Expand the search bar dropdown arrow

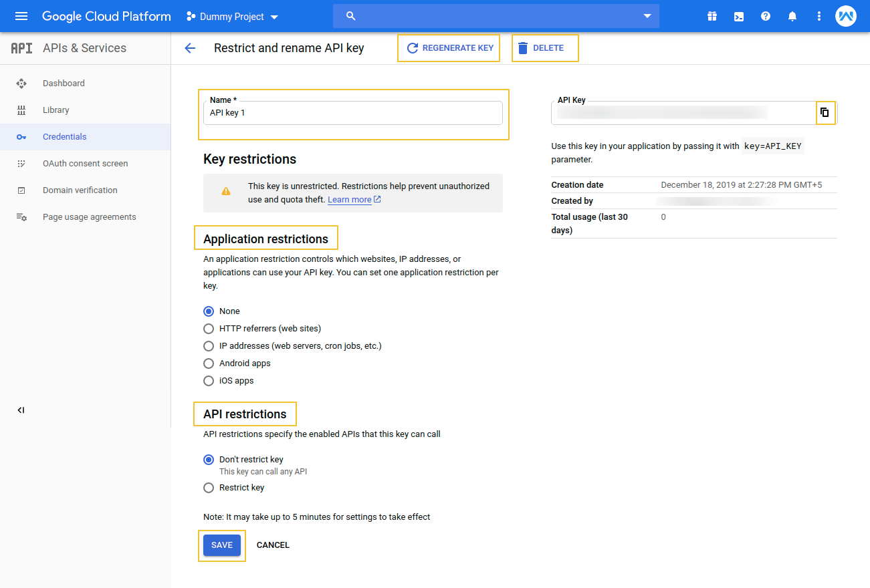coord(647,16)
